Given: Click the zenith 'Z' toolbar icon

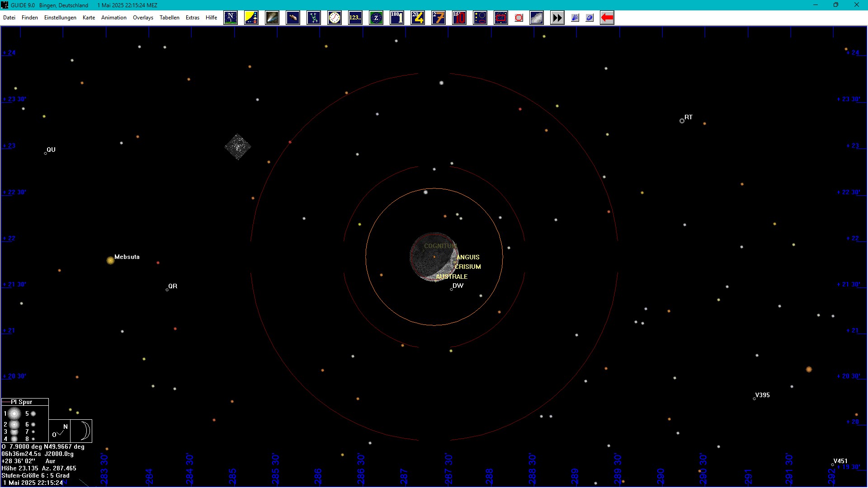Looking at the screenshot, I should (x=376, y=18).
